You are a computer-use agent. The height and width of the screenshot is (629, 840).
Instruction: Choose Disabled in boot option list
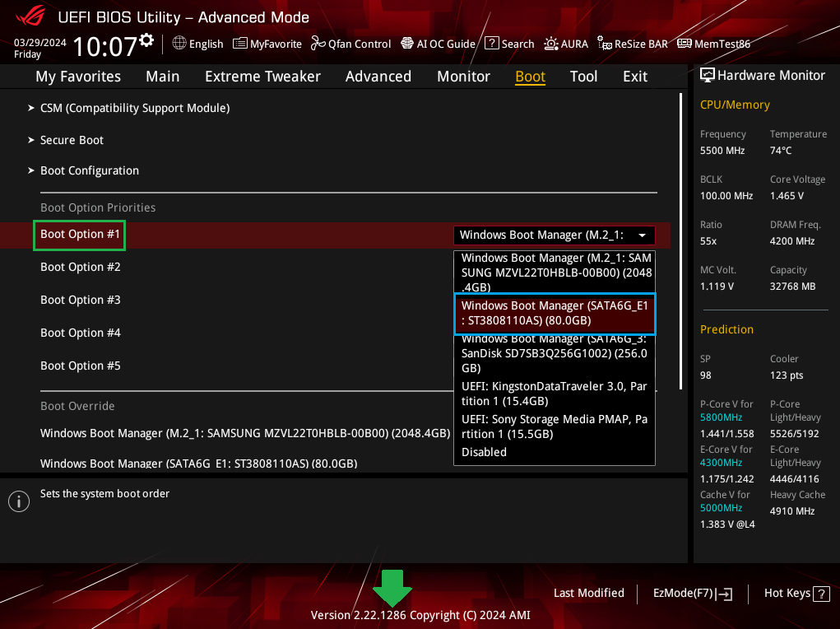(484, 452)
